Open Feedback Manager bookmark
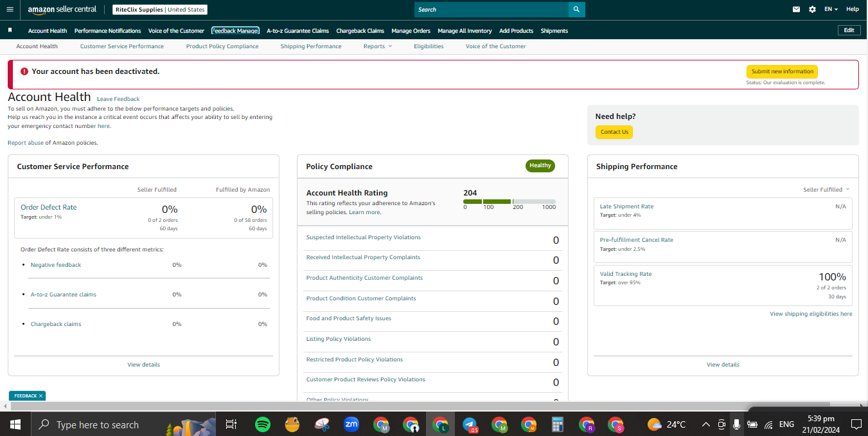The width and height of the screenshot is (868, 436). click(235, 31)
